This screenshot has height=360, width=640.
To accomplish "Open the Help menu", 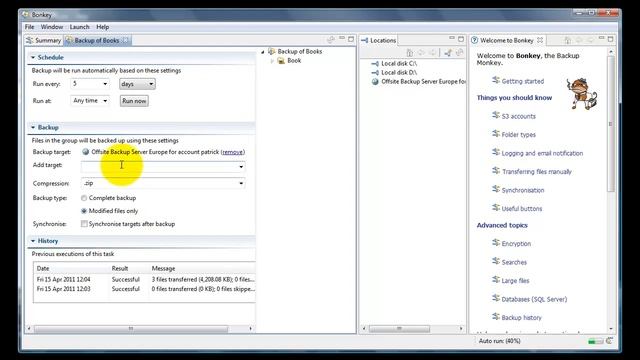I will [102, 27].
